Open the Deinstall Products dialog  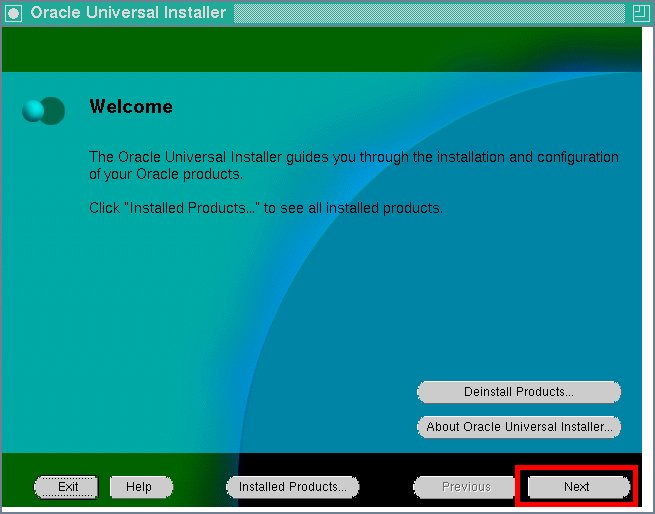(x=519, y=392)
